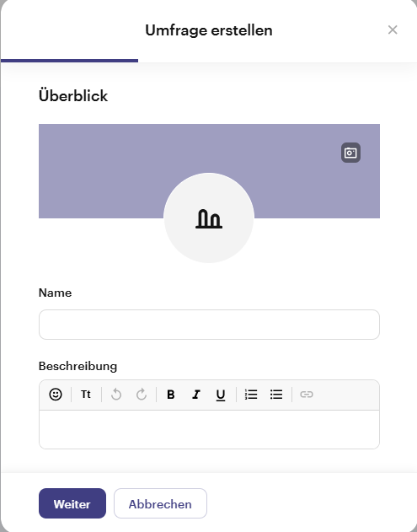This screenshot has width=417, height=532.
Task: Open the emoji picker in description toolbar
Action: (x=56, y=395)
